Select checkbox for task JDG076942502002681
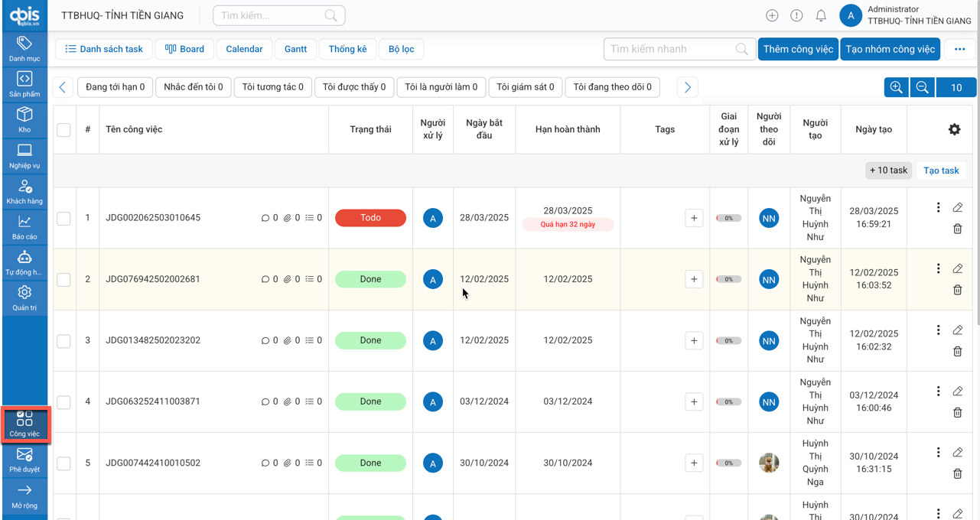Screen dimensions: 980x520 (x=63, y=280)
